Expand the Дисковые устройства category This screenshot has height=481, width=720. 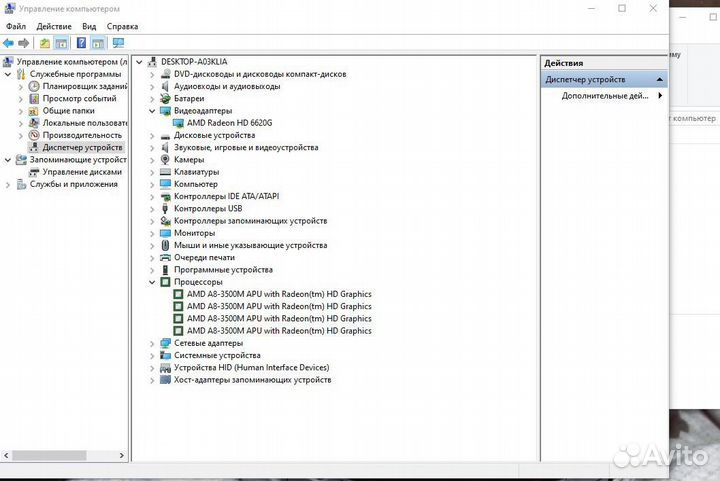tap(152, 135)
